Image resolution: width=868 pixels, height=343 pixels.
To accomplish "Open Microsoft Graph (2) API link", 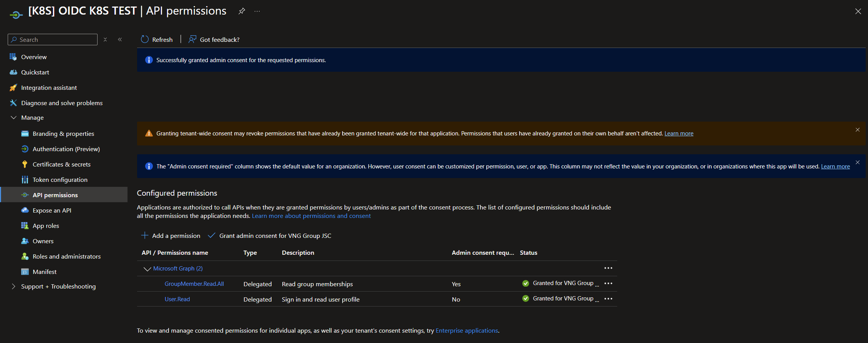I will (x=178, y=268).
